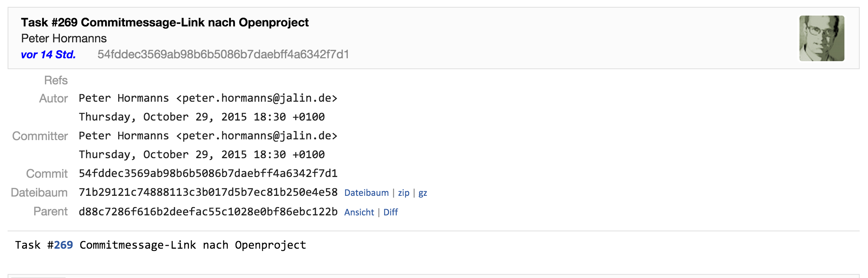
Task: Follow the #269 issue link in commit message
Action: click(63, 245)
